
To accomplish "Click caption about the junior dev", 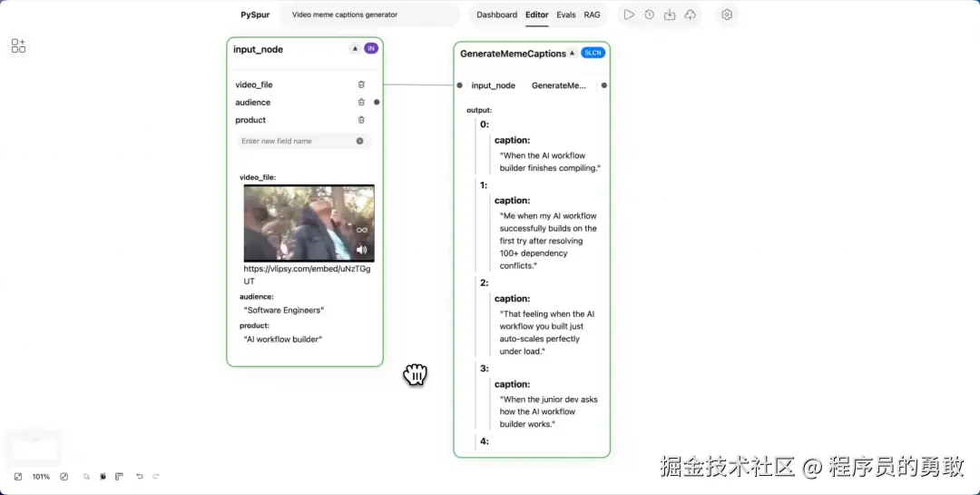I will tap(548, 411).
